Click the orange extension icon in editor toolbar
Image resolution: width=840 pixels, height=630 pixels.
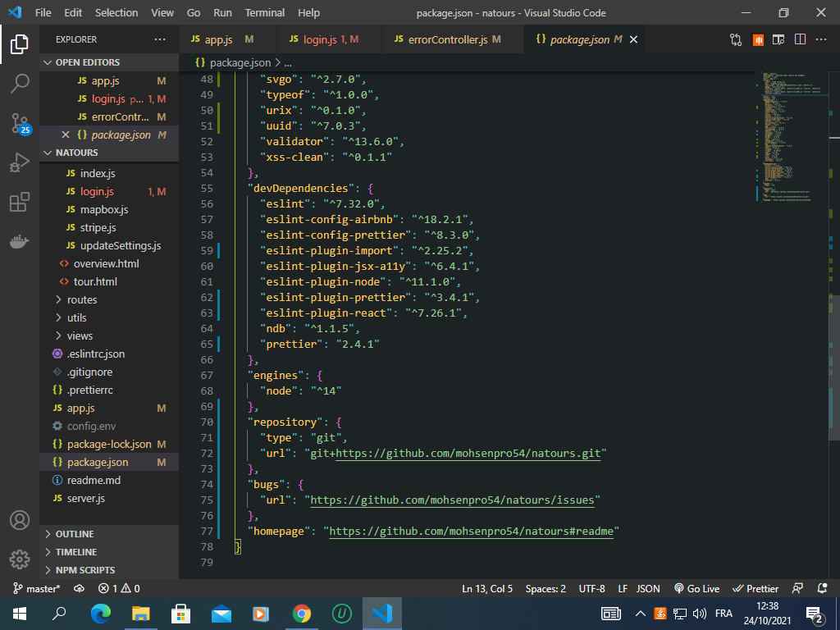[757, 39]
